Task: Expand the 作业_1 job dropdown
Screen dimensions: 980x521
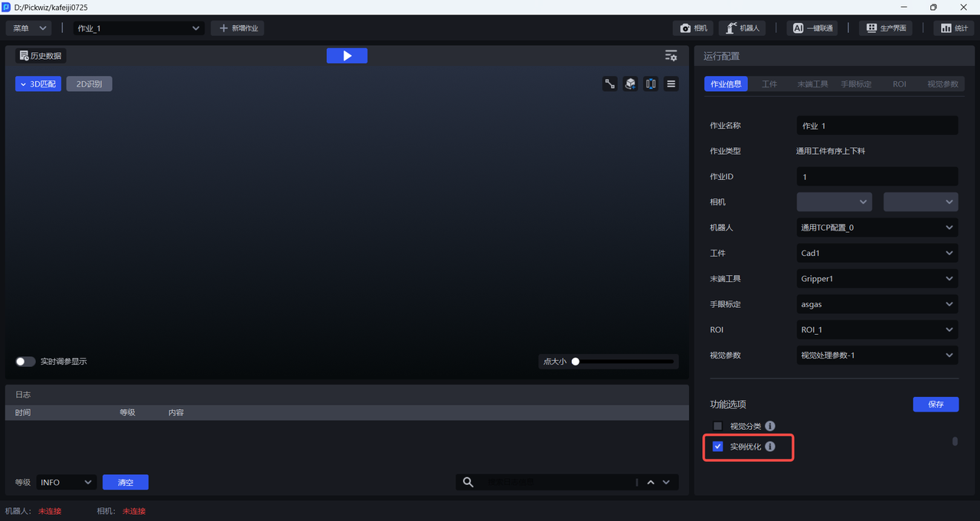Action: click(x=138, y=28)
